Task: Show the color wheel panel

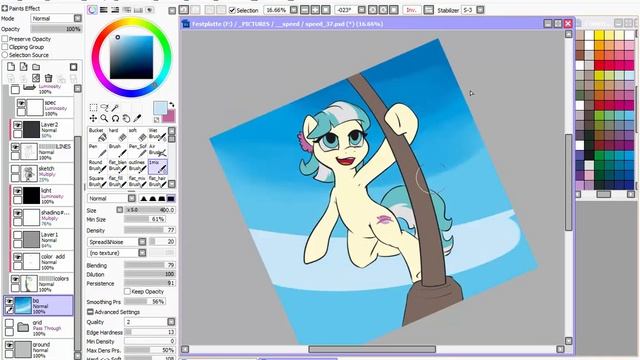Action: click(x=93, y=10)
